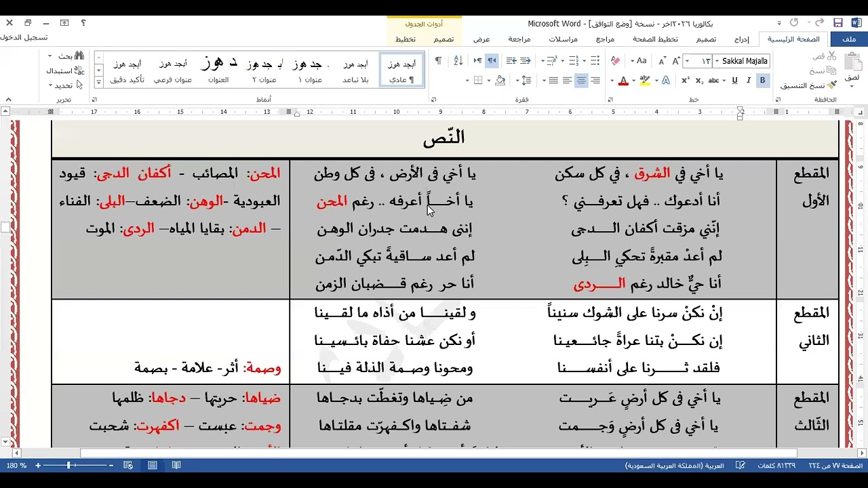This screenshot has width=868, height=488.
Task: Open the borders dropdown arrow
Action: click(467, 80)
